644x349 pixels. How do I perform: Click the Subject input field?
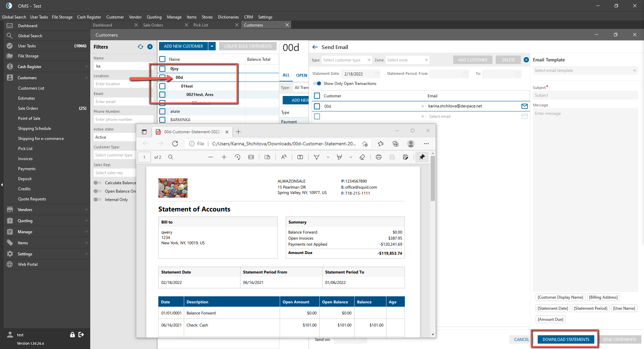pos(585,95)
